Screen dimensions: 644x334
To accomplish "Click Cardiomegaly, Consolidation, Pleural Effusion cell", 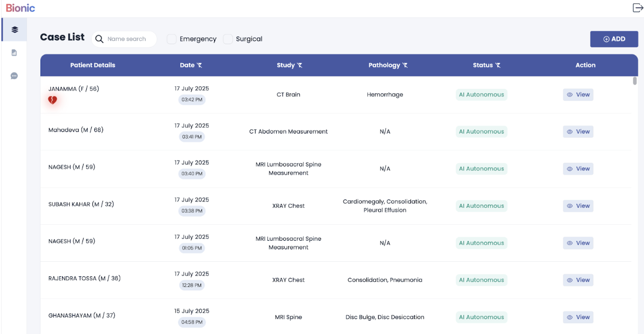I will point(385,206).
